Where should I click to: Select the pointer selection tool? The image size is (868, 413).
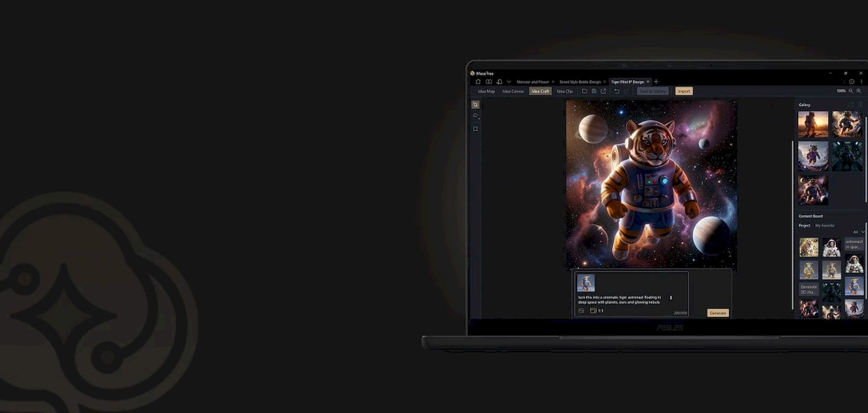(475, 105)
